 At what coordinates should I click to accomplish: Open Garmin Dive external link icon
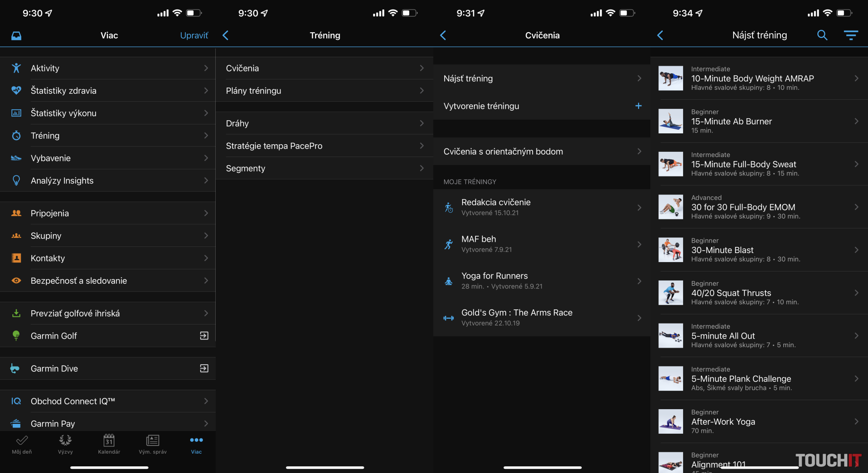(204, 368)
